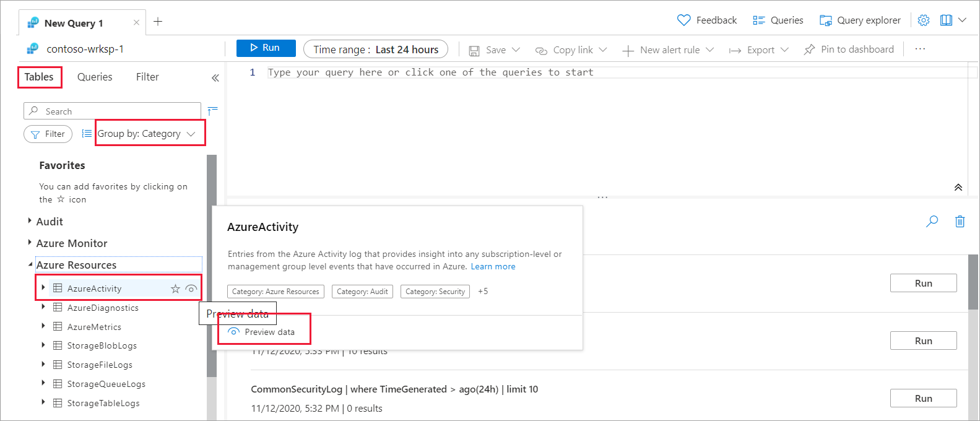Click the collapse-all icon beside Search box
The image size is (980, 421).
(x=212, y=111)
